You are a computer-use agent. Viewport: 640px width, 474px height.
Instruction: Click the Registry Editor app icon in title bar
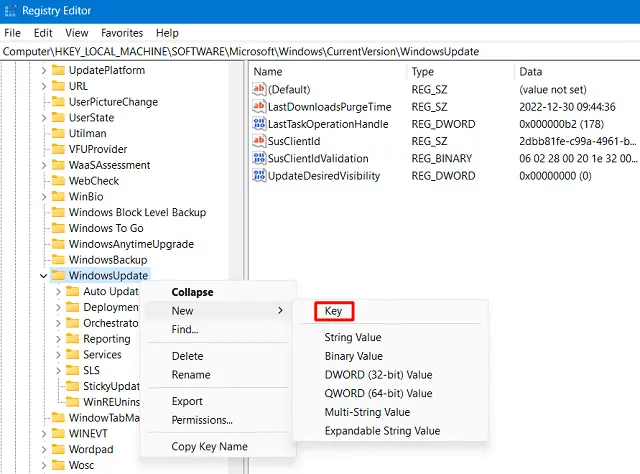click(10, 11)
